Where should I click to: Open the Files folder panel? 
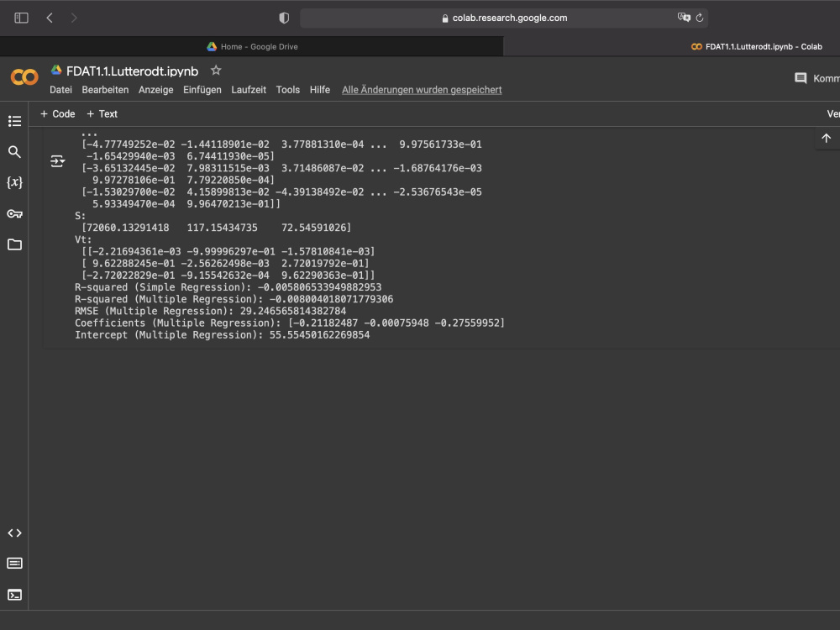tap(14, 244)
